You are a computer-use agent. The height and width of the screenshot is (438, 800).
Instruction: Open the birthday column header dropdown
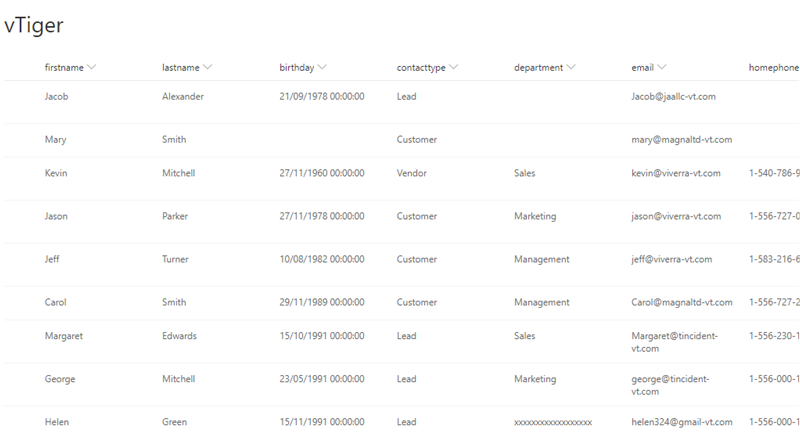(323, 67)
